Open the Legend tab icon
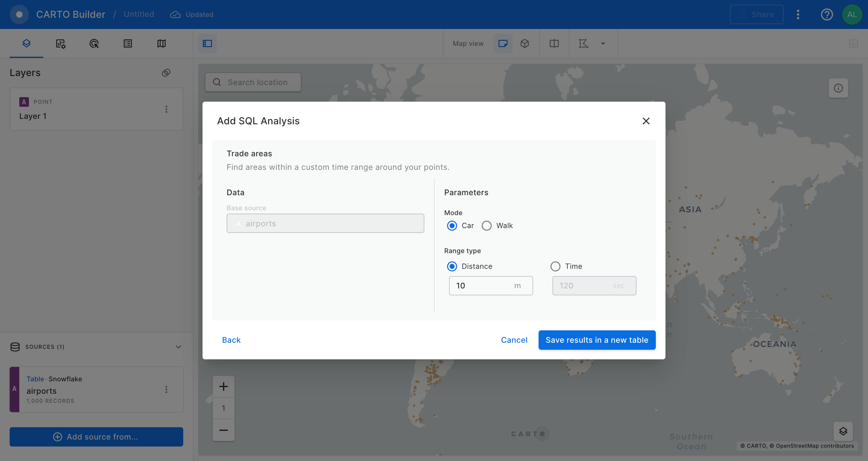The image size is (868, 461). 128,43
